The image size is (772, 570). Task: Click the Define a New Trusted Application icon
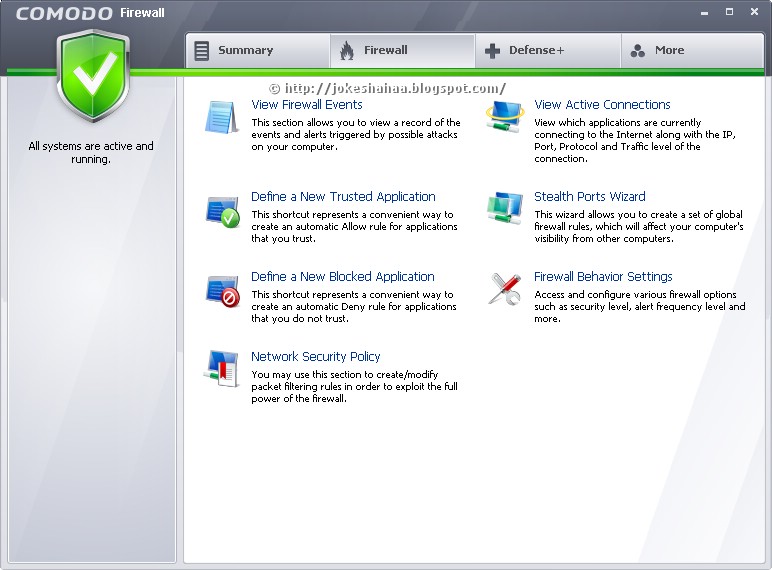(x=223, y=212)
